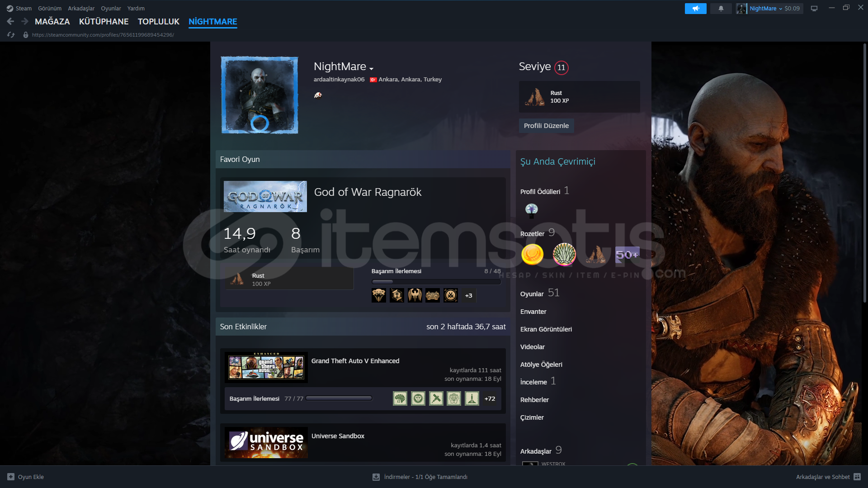The height and width of the screenshot is (488, 868).
Task: Click the profile award icon under Profil Ödülleri
Action: point(532,210)
